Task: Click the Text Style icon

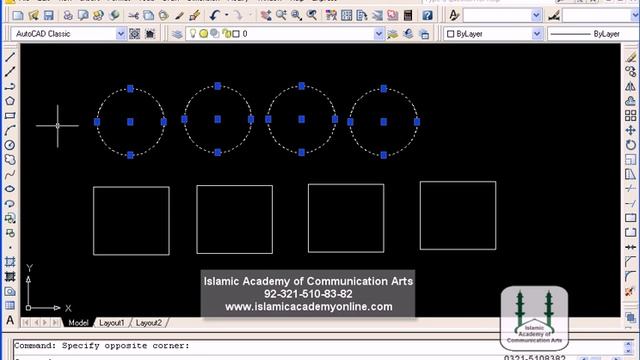Action: (x=454, y=16)
